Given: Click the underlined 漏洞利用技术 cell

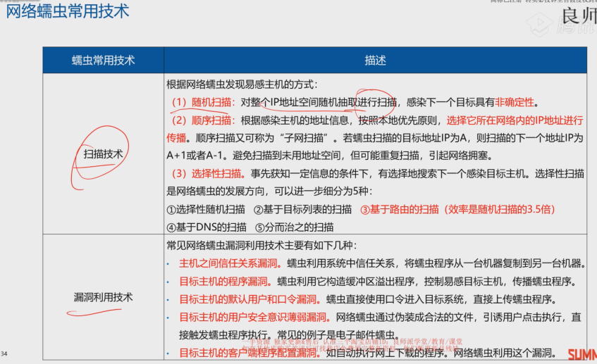Looking at the screenshot, I should coord(103,297).
